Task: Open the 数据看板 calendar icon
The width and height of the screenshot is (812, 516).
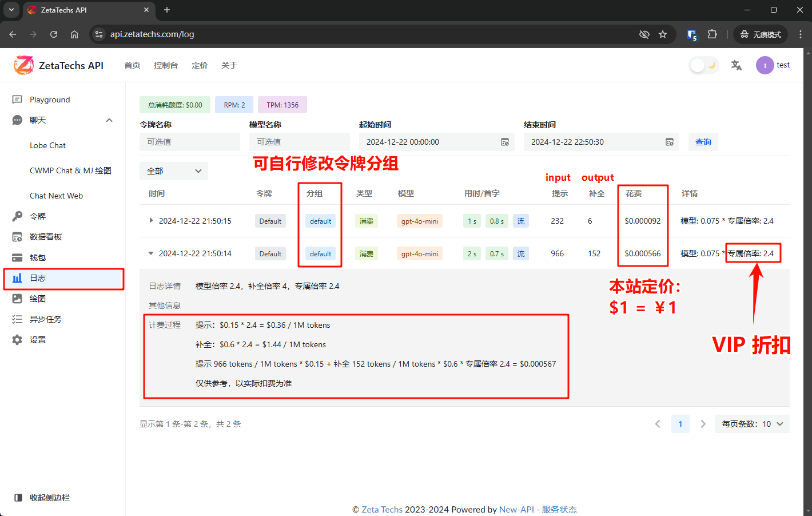Action: 17,237
